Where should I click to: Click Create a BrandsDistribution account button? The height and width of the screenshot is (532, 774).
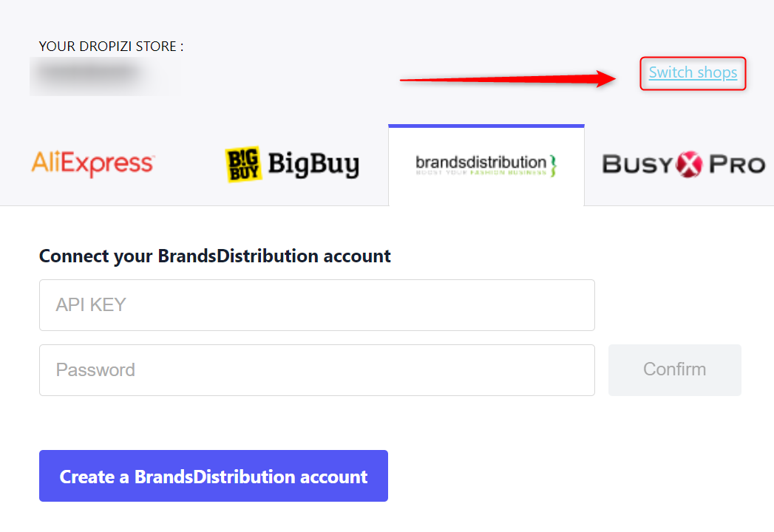214,476
